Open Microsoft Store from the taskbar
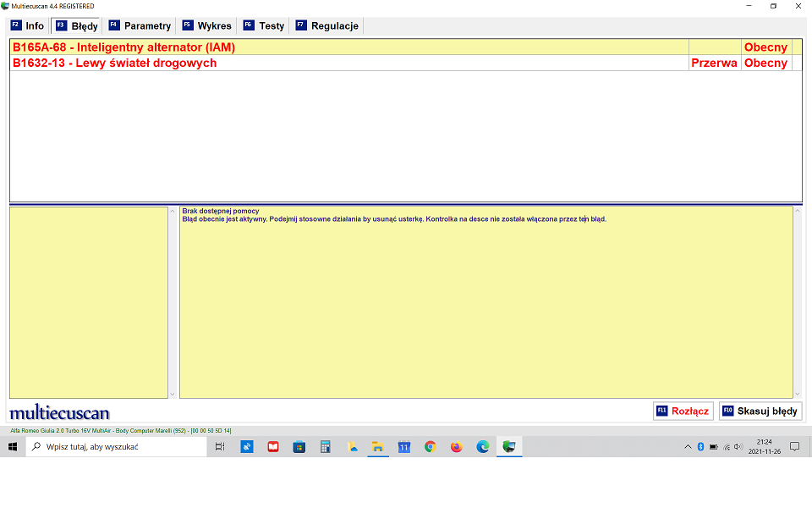The image size is (812, 508). (x=299, y=447)
